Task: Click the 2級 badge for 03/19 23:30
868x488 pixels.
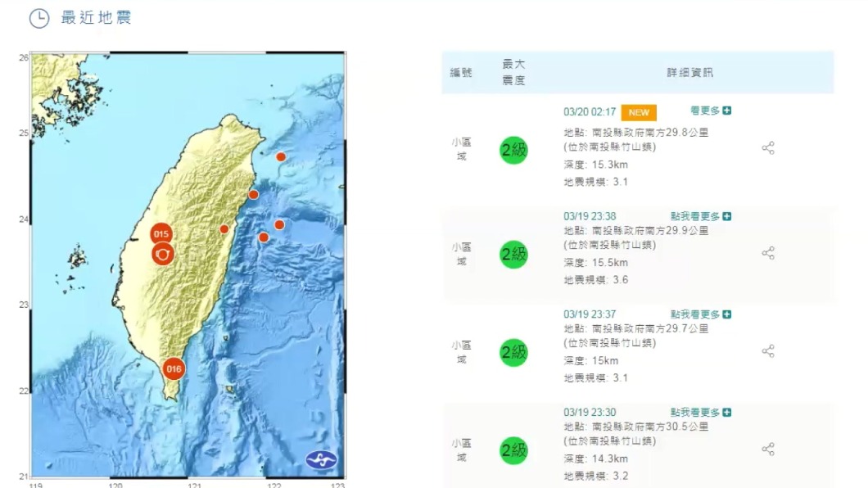Action: tap(513, 450)
